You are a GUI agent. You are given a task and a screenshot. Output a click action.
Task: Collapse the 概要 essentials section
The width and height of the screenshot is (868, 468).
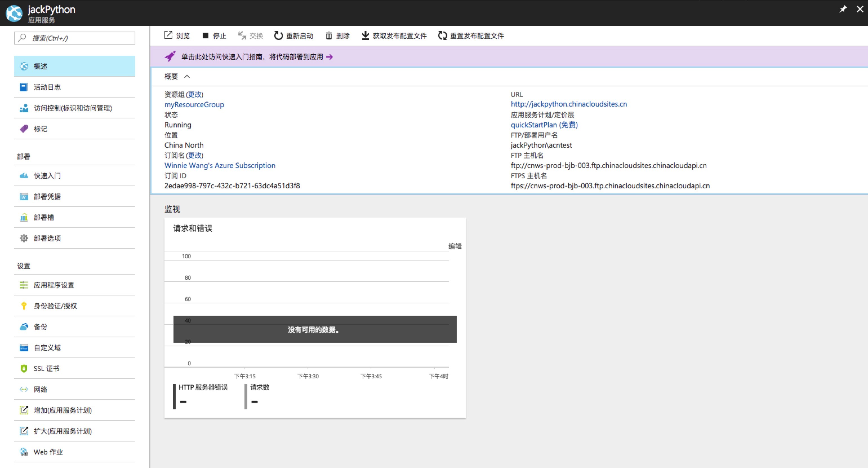pyautogui.click(x=187, y=77)
